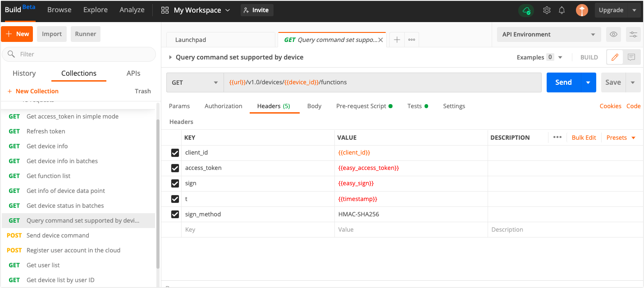Image resolution: width=644 pixels, height=288 pixels.
Task: Go to the Browse section
Action: (59, 10)
